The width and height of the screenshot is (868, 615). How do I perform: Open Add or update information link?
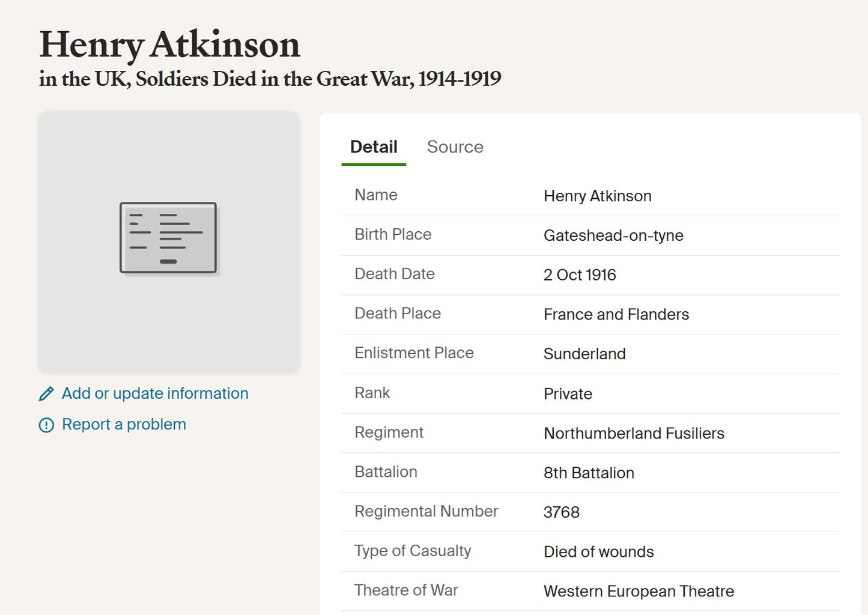point(155,393)
